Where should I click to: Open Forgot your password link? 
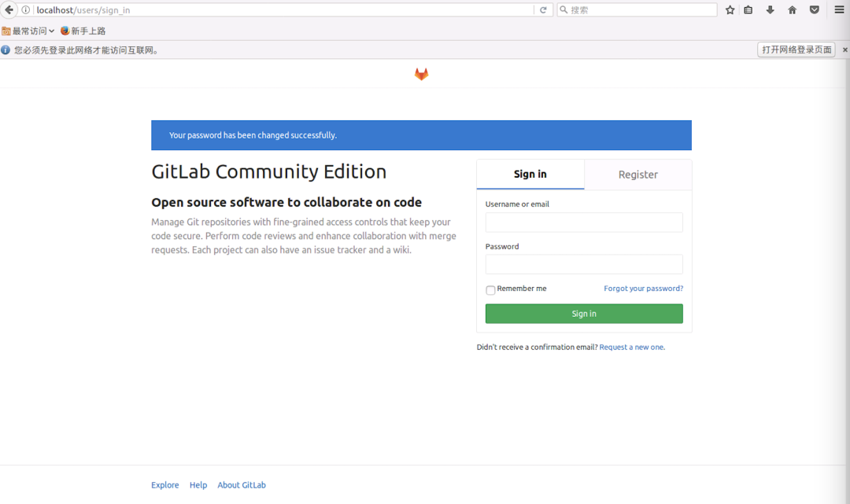coord(644,289)
